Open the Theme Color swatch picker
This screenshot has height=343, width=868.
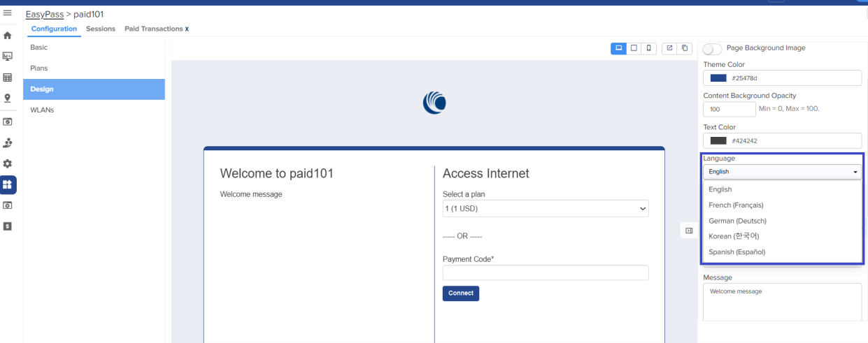718,78
